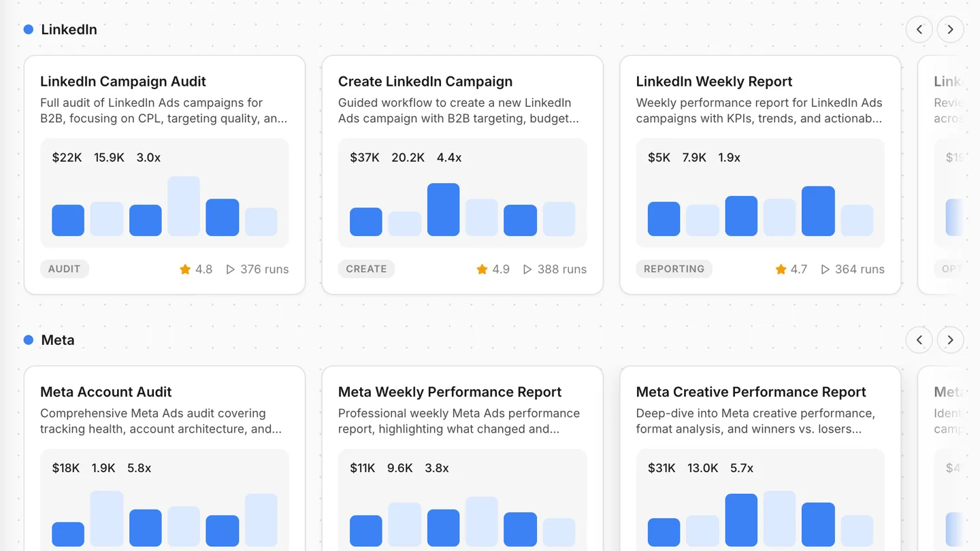Select the $18K metric value
The image size is (980, 551).
click(x=66, y=468)
